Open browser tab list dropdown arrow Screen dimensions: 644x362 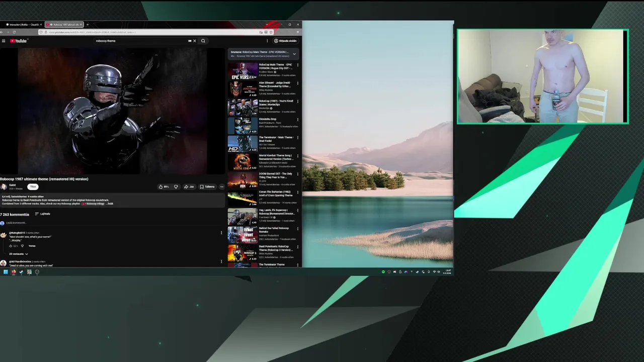point(267,25)
